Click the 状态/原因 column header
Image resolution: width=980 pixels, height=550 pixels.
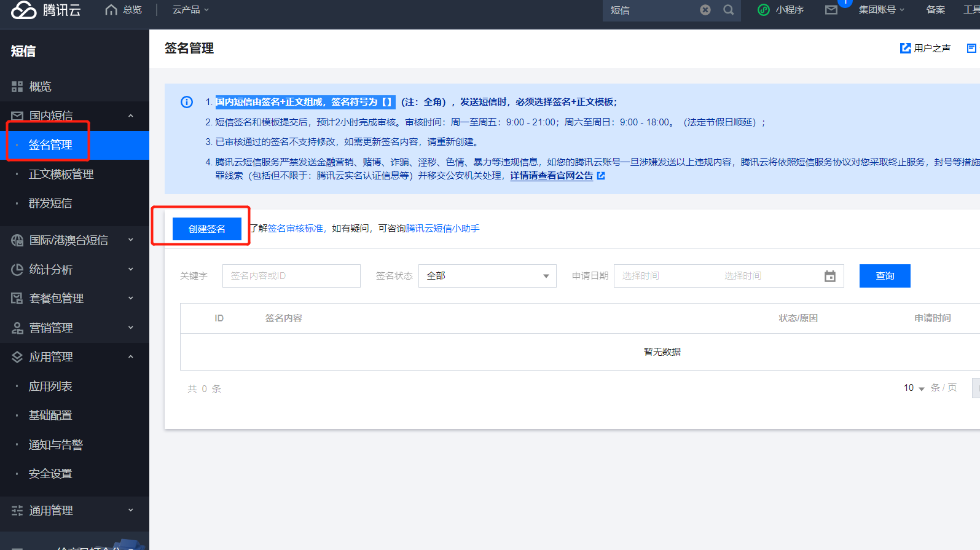(x=798, y=318)
